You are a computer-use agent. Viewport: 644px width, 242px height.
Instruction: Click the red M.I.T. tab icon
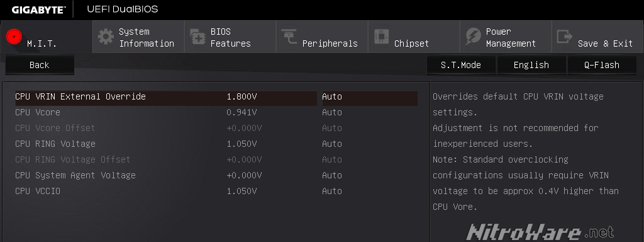coord(14,37)
